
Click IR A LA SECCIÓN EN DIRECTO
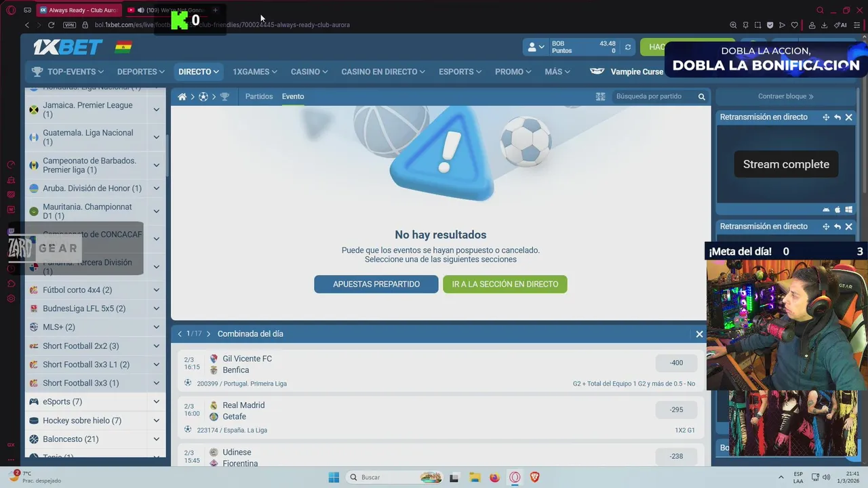click(x=505, y=284)
